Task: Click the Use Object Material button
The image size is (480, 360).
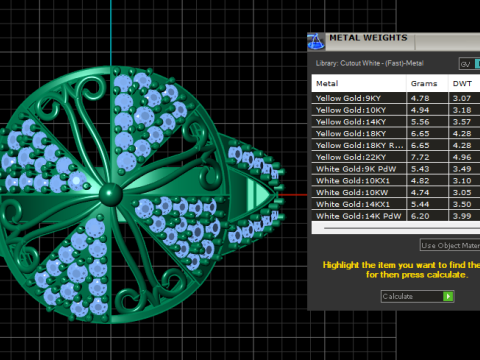Action: tap(450, 245)
